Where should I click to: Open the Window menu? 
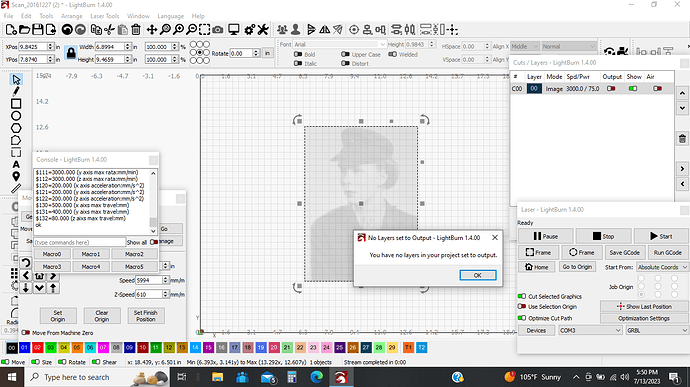point(138,16)
